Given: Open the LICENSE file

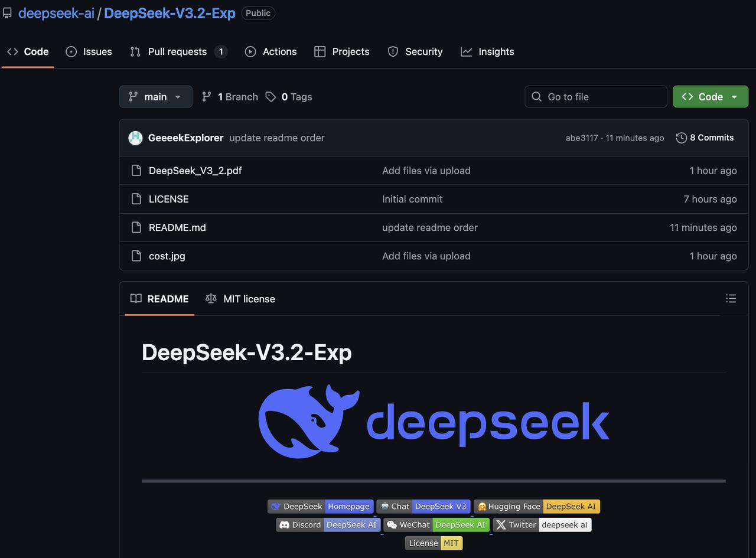Looking at the screenshot, I should [168, 199].
